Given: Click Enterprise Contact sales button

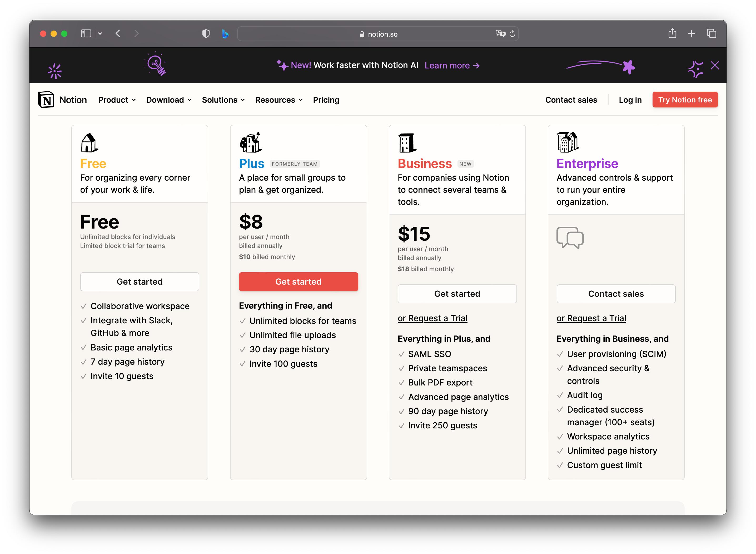Looking at the screenshot, I should click(x=616, y=294).
